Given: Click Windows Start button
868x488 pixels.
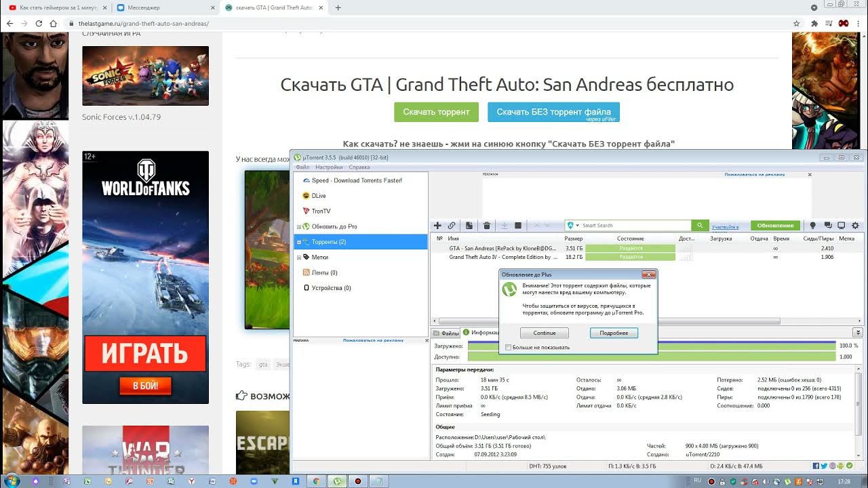Looking at the screenshot, I should click(12, 481).
